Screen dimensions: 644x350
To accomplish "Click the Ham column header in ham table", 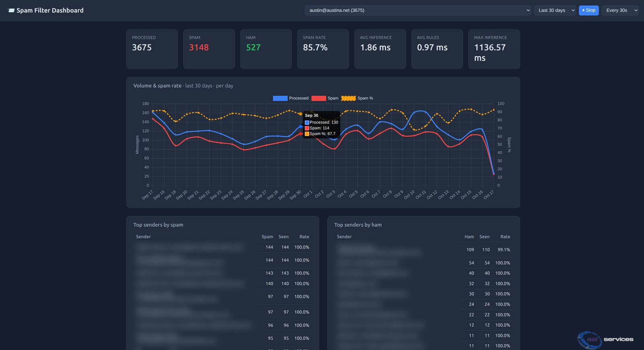I will pyautogui.click(x=469, y=237).
